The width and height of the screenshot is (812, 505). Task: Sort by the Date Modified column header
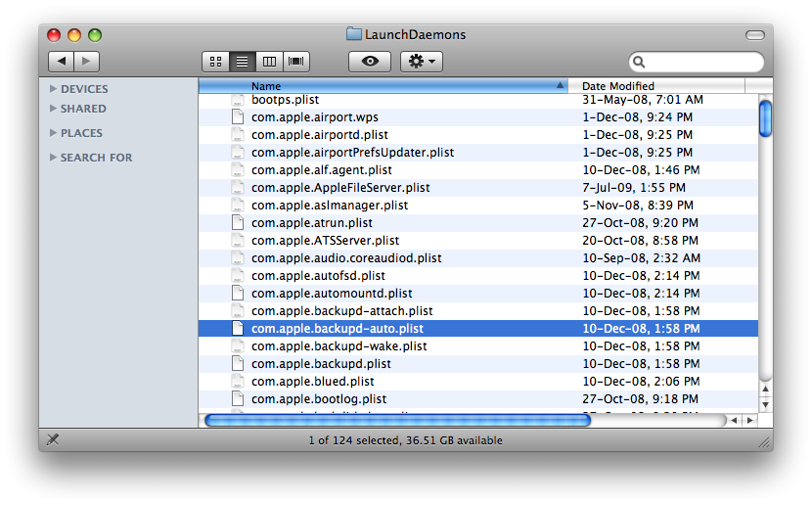click(656, 86)
